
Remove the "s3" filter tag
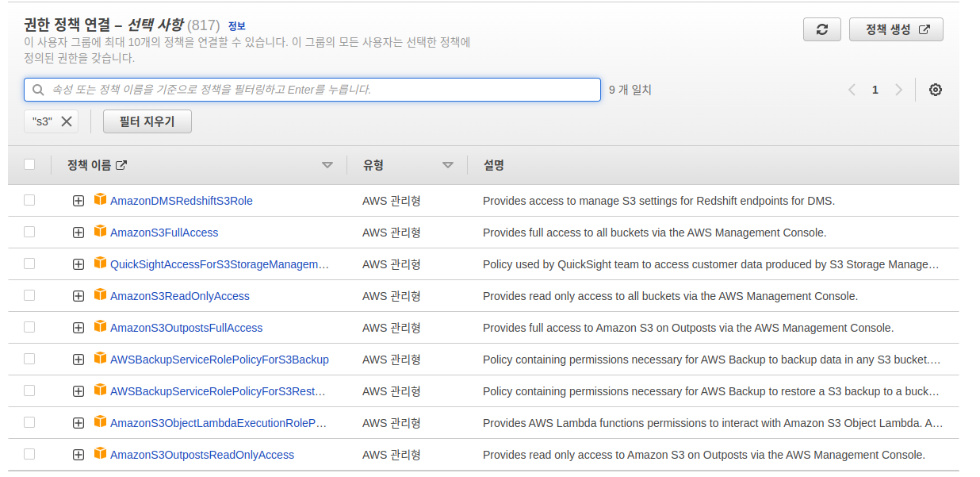(67, 121)
